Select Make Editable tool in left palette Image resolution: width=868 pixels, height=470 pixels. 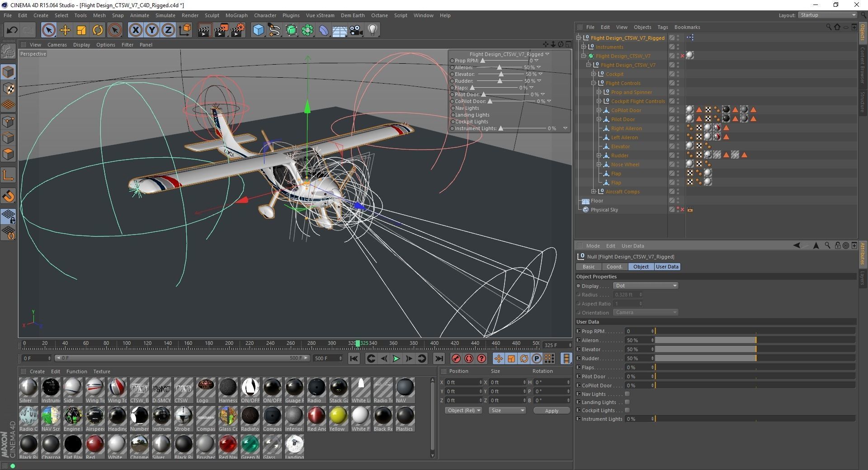8,51
